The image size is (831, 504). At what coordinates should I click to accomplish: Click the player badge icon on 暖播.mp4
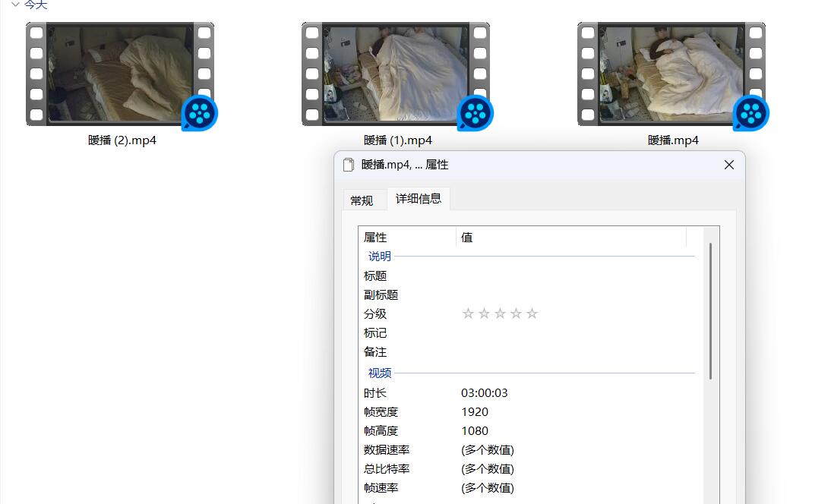tap(750, 113)
